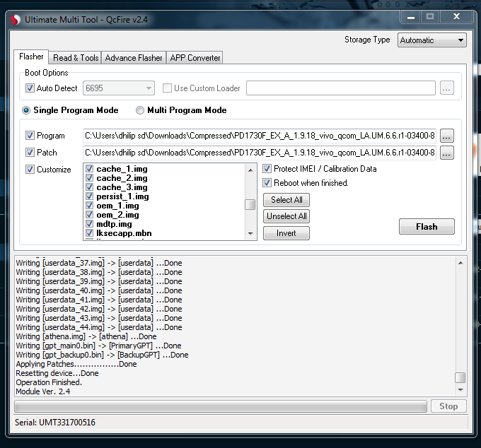Uncheck the Patch checkbox
The width and height of the screenshot is (481, 448).
tap(30, 153)
